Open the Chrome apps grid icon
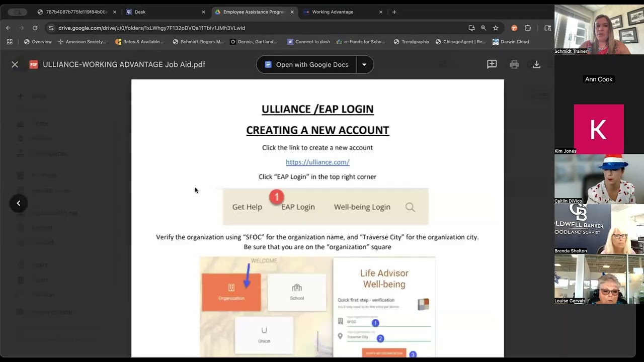The height and width of the screenshot is (362, 644). (x=10, y=42)
